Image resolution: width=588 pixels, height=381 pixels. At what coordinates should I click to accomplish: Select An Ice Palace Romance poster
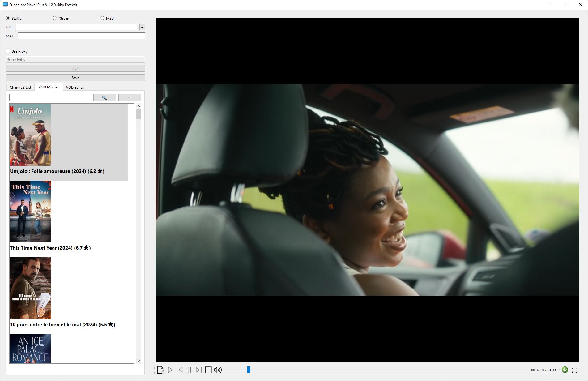tap(30, 349)
